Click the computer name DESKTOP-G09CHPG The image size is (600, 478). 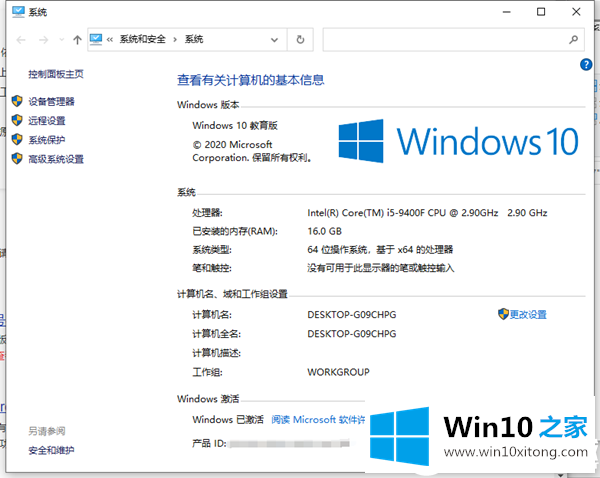tap(352, 315)
